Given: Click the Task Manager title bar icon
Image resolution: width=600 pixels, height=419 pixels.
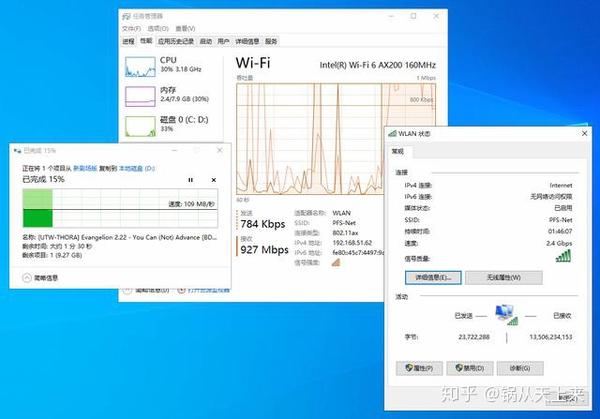Looking at the screenshot, I should click(126, 16).
